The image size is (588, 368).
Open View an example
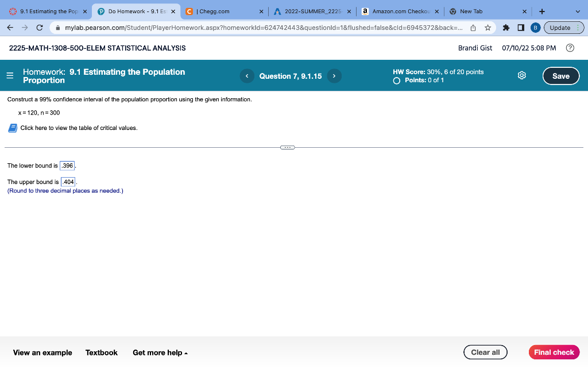coord(42,352)
